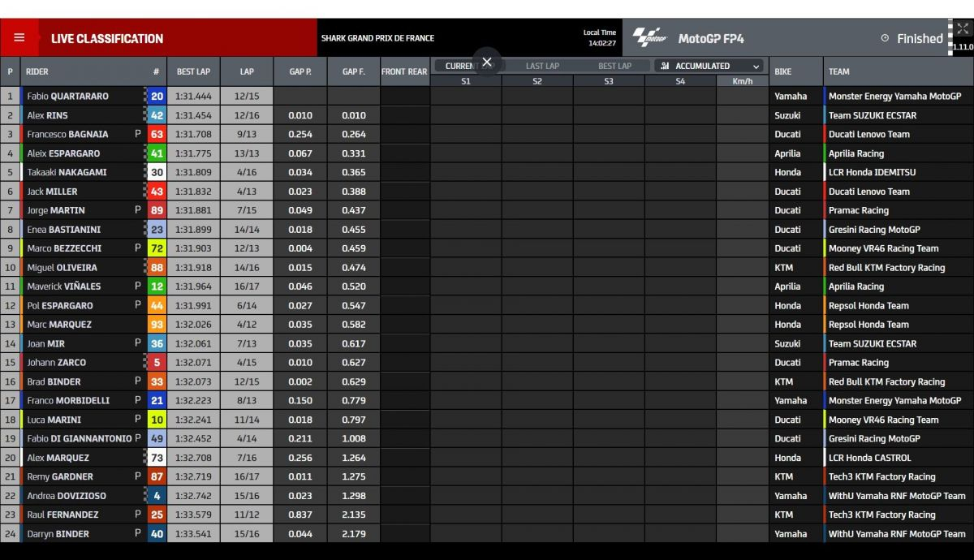
Task: Click the clock icon beside Finished
Action: click(x=885, y=38)
